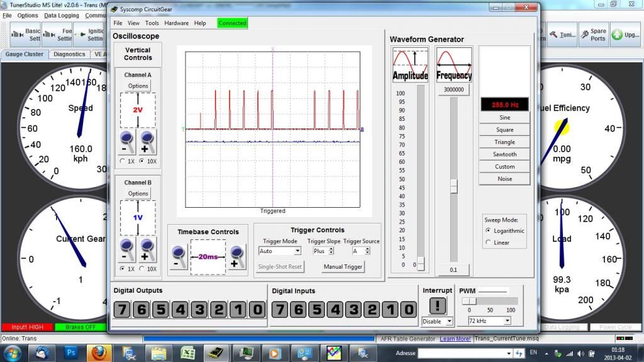Zoom out Channel B vertical scale

pos(127,250)
